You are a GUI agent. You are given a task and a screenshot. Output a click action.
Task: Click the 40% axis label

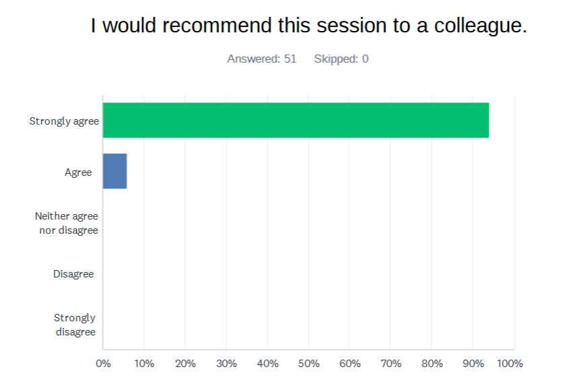click(x=267, y=364)
